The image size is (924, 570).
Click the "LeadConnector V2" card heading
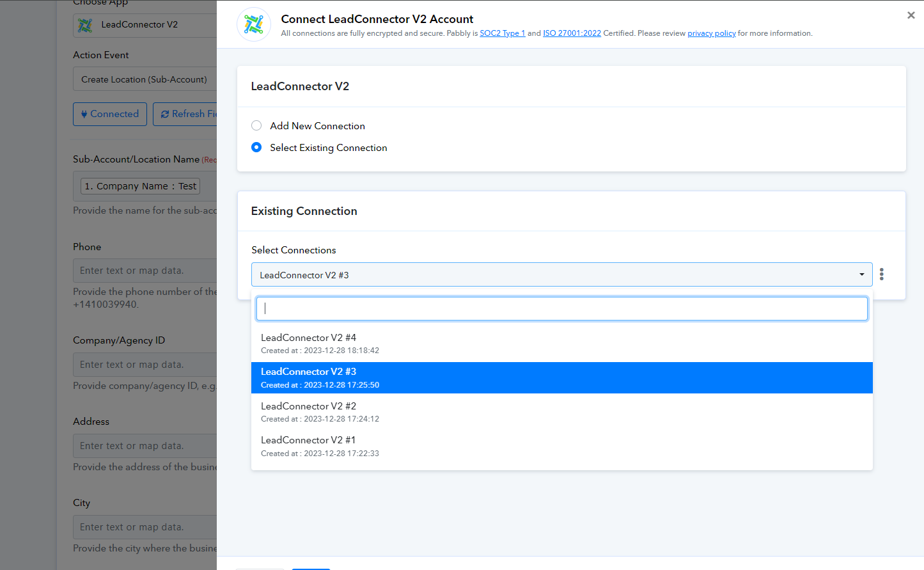[300, 86]
